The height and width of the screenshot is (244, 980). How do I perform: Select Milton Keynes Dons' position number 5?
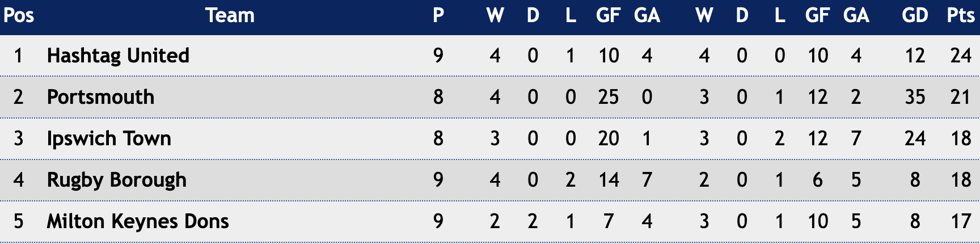pos(19,221)
